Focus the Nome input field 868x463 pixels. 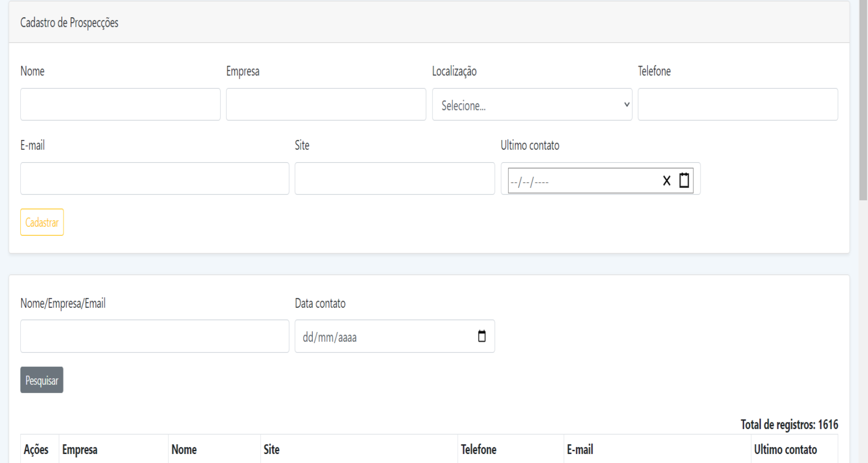click(120, 105)
